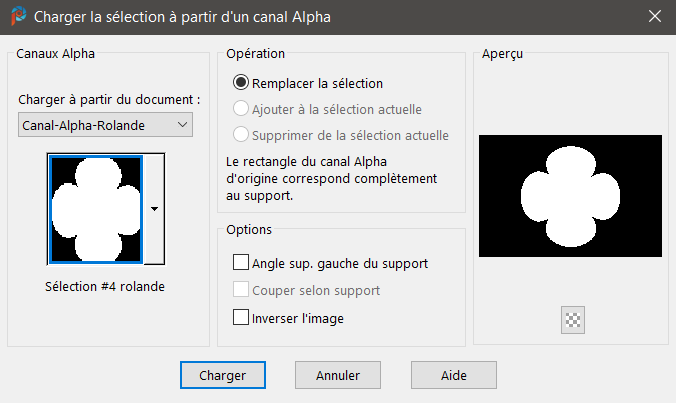Screen dimensions: 676x403
Task: Open help with the Aide button
Action: 453,374
